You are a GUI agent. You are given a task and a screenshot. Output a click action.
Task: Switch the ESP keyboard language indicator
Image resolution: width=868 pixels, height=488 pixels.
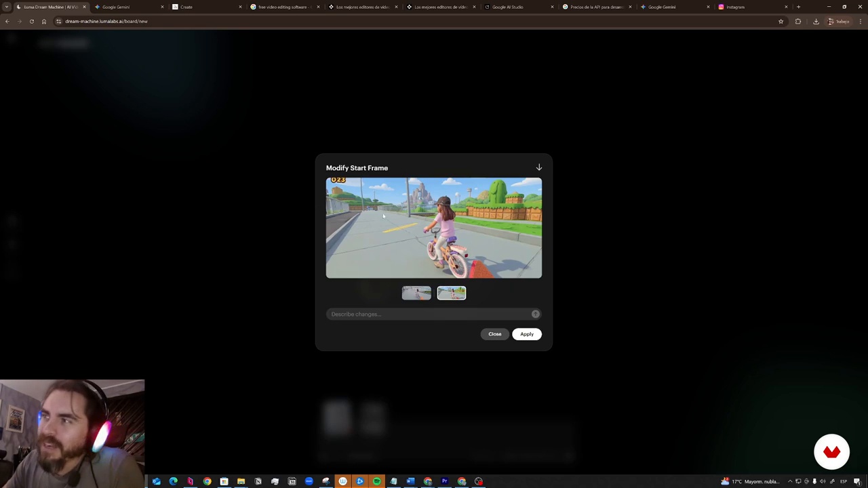pyautogui.click(x=844, y=481)
